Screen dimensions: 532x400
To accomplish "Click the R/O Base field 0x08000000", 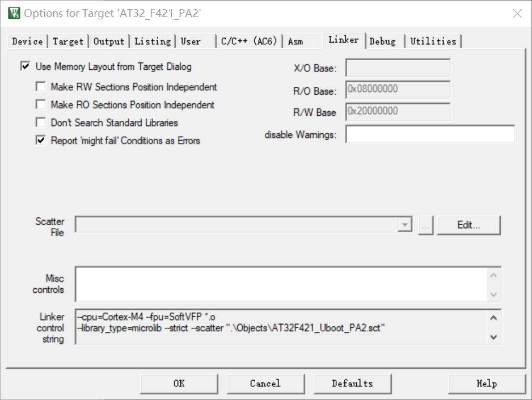I will [x=398, y=90].
